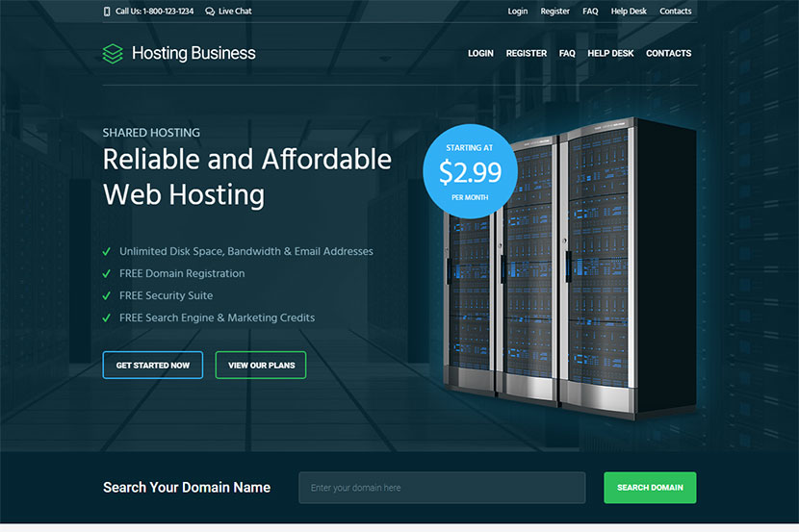Select HELP DESK in the main navigation menu
This screenshot has width=799, height=532.
[610, 54]
